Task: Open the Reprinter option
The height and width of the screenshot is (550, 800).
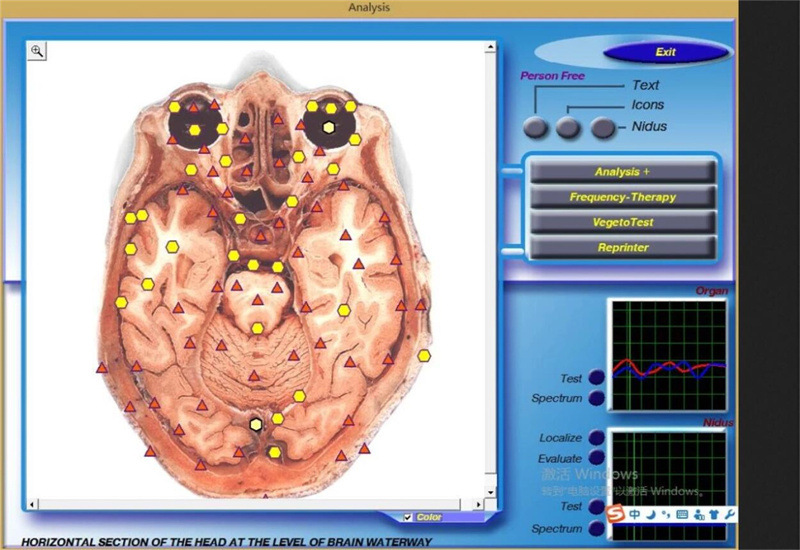Action: [622, 247]
